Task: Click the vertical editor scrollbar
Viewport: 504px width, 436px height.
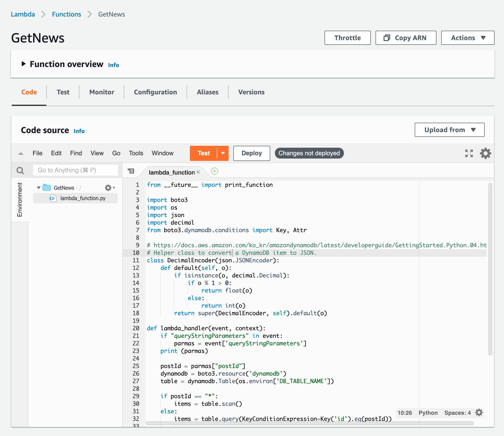Action: click(490, 269)
